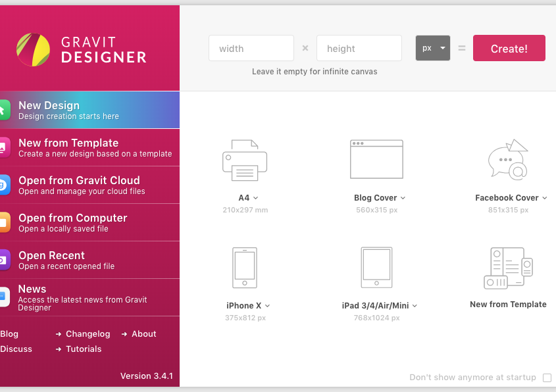This screenshot has height=392, width=556.
Task: Choose Open from Computer entry
Action: coord(89,222)
